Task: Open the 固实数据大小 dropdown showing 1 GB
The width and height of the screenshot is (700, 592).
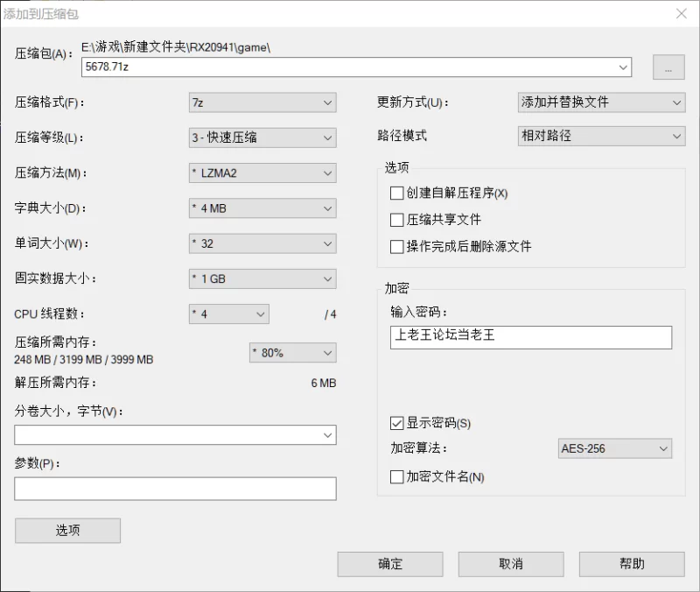Action: point(262,278)
